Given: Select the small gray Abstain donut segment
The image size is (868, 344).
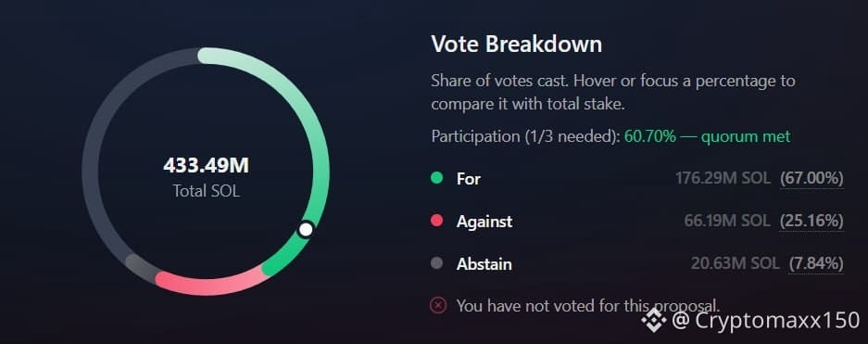Looking at the screenshot, I should click(x=142, y=267).
